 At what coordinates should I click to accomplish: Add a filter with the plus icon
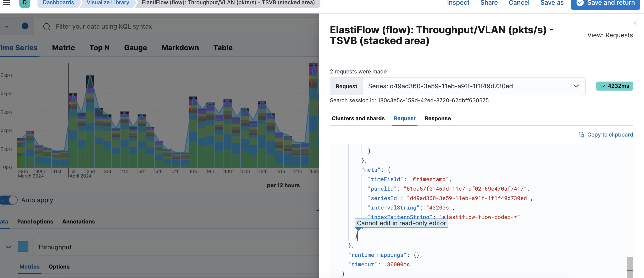(25, 26)
